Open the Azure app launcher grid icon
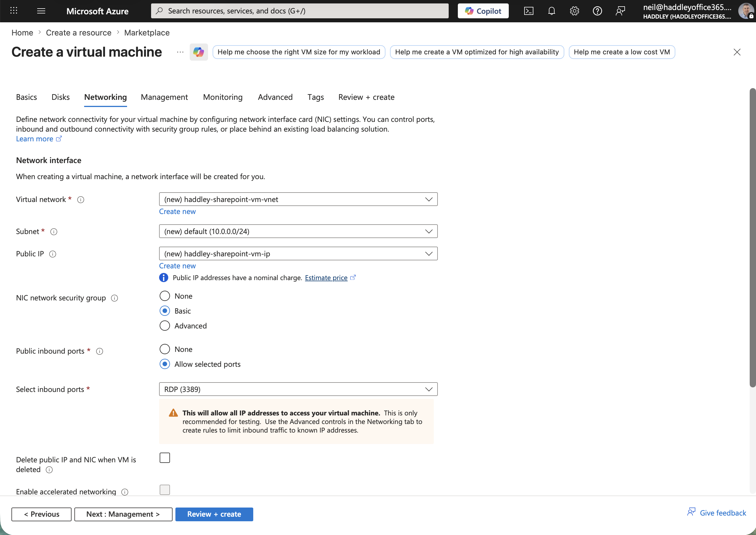This screenshot has width=756, height=535. (x=13, y=11)
